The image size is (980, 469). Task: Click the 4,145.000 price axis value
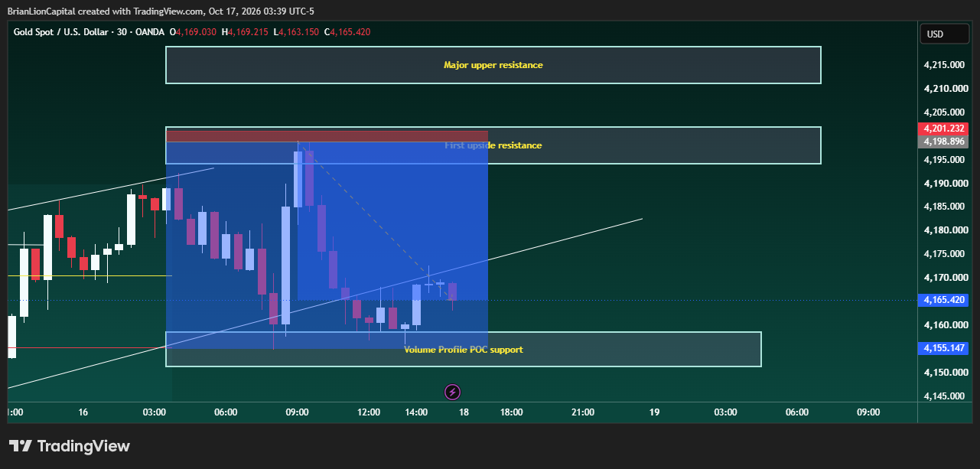[x=943, y=396]
